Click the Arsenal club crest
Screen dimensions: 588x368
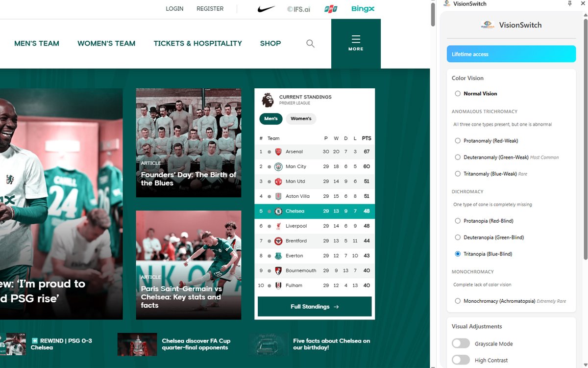coord(278,152)
